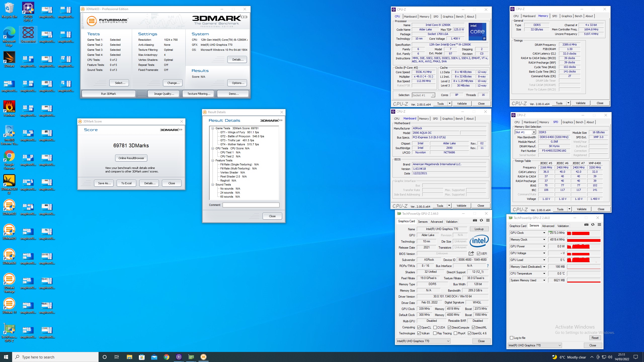Toggle the Ray Tracing checkbox in GPU-Z
Screen dimensions: 644x362
coord(435,333)
